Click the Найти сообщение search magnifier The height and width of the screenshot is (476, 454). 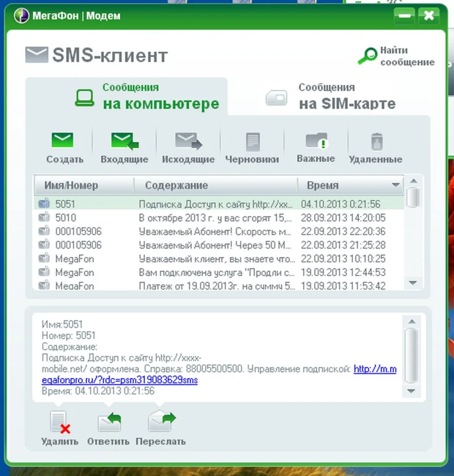pos(367,56)
